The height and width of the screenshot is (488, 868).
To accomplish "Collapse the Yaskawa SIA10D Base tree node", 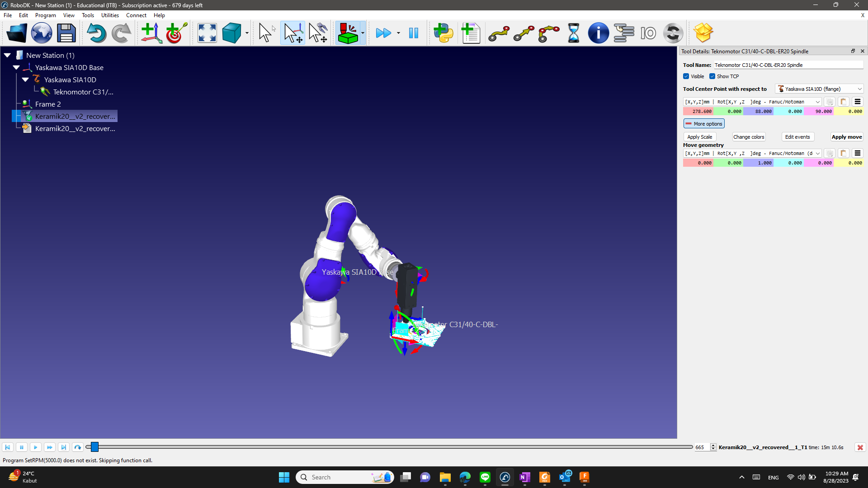I will [x=16, y=67].
